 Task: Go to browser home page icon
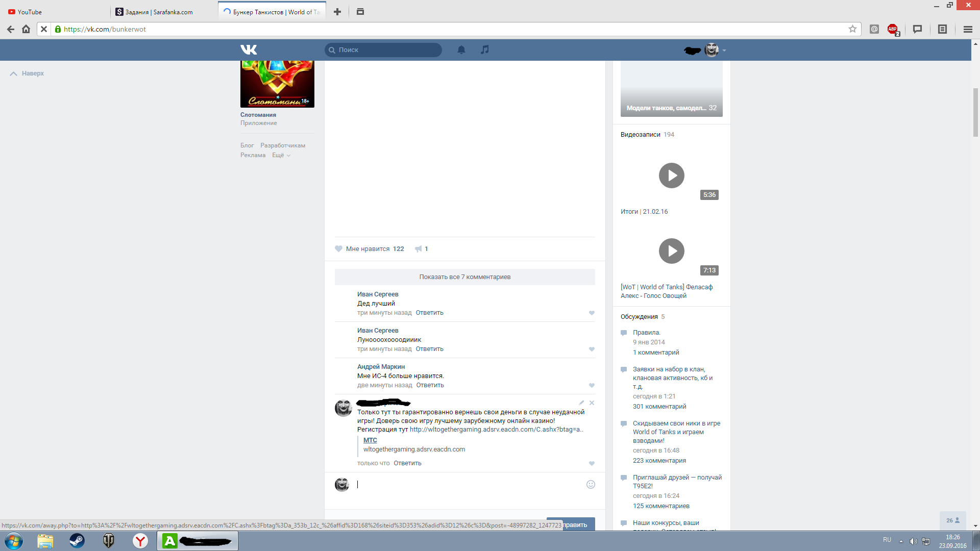(x=26, y=29)
